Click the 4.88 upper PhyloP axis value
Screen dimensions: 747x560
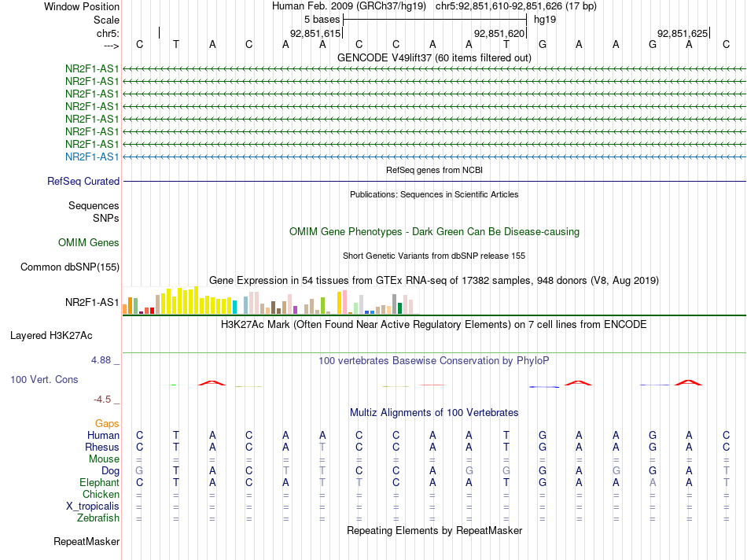(101, 359)
